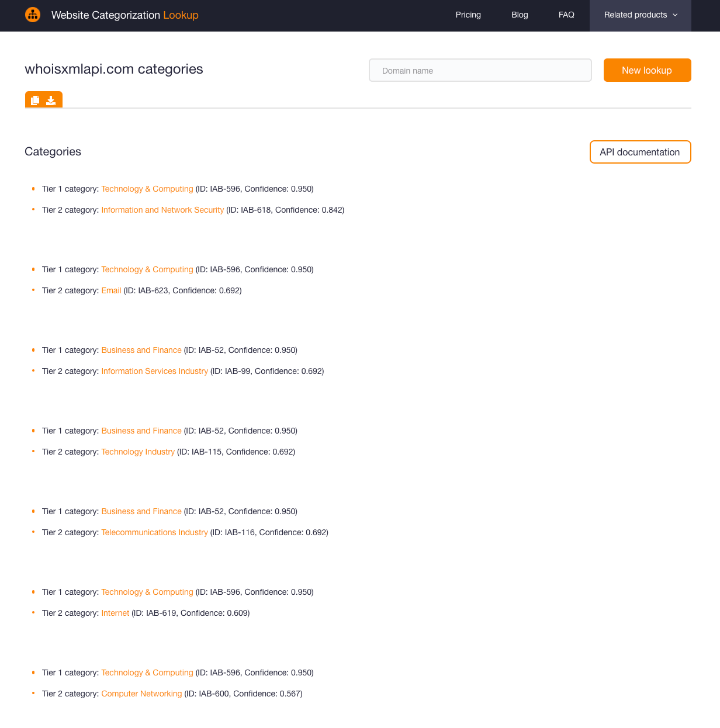The image size is (720, 728).
Task: Select the text 'ID: IAB-619, Confidence: 0.609'
Action: coord(191,613)
